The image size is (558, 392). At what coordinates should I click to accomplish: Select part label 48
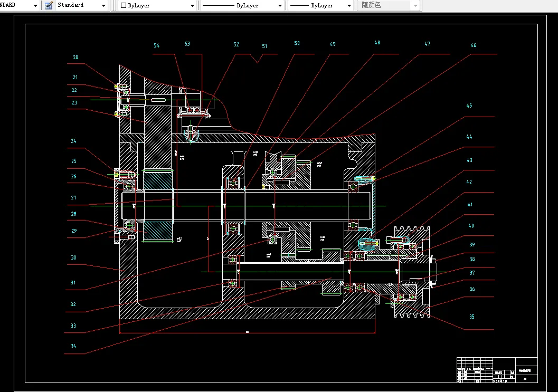[x=377, y=43]
